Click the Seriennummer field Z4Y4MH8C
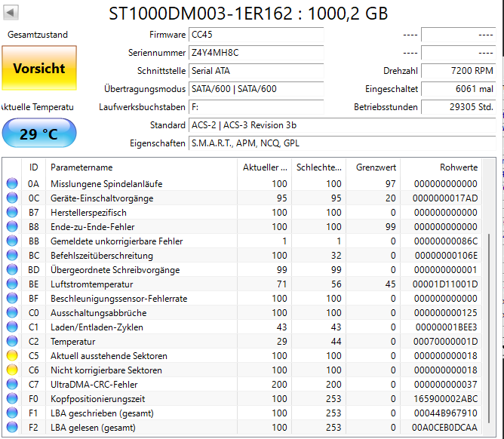This screenshot has height=439, width=504. tap(257, 53)
